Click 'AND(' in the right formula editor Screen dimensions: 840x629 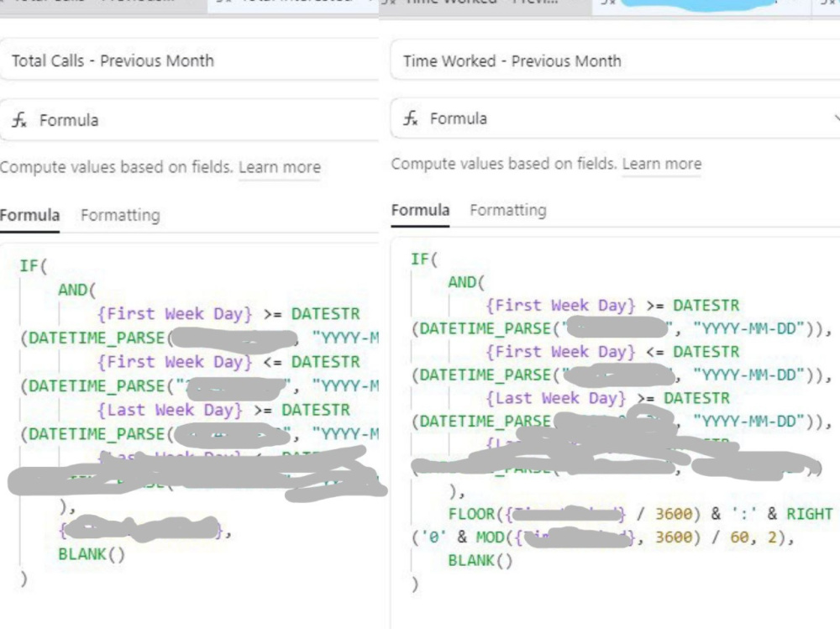click(x=465, y=282)
